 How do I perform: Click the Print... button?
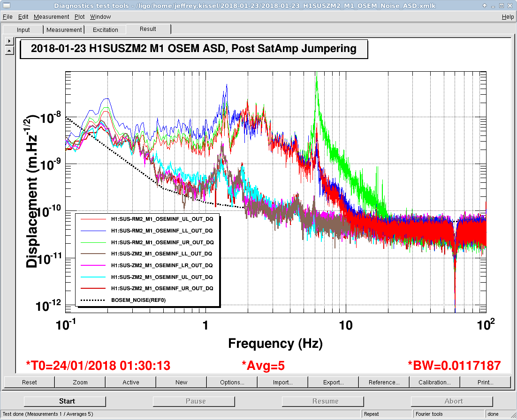(x=486, y=382)
